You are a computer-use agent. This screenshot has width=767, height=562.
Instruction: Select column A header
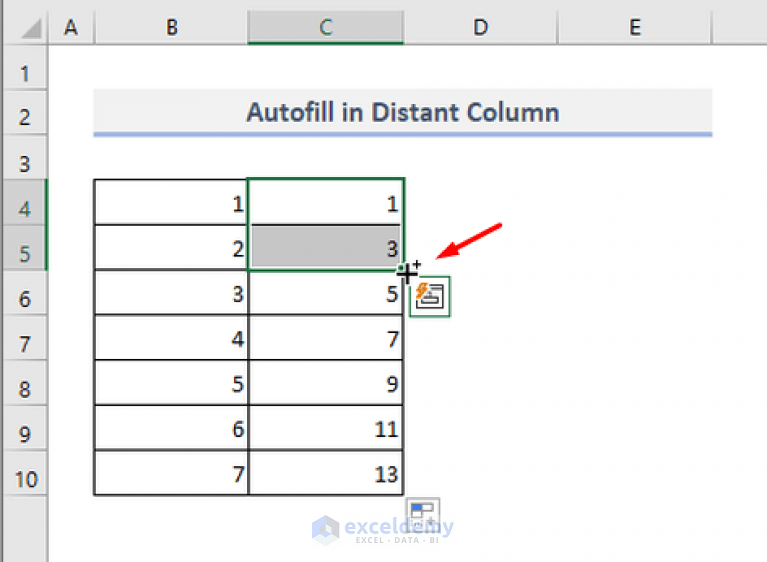tap(71, 27)
